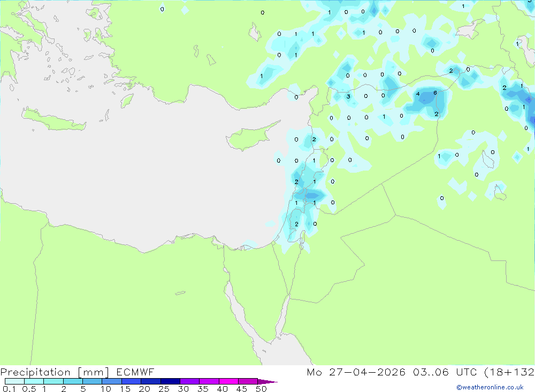Click the "03..06" time range text
This screenshot has height=392, width=535.
tap(431, 372)
